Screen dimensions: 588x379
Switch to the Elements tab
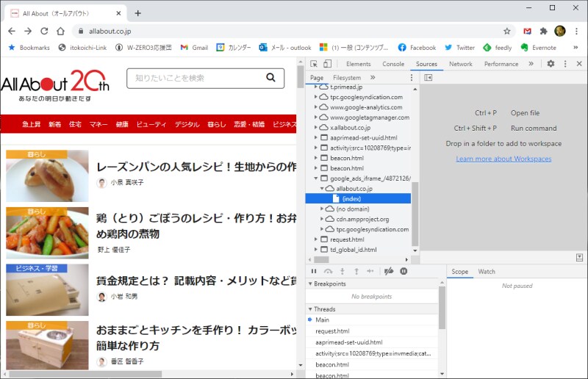358,64
